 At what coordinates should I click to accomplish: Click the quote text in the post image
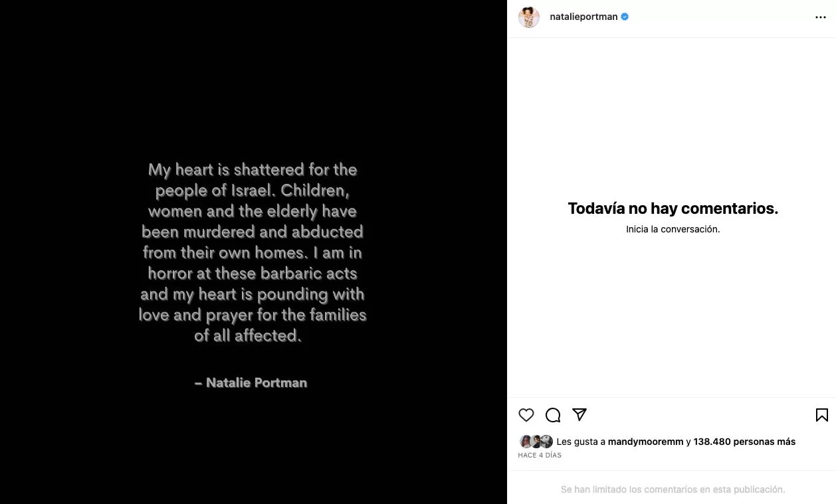pyautogui.click(x=253, y=252)
